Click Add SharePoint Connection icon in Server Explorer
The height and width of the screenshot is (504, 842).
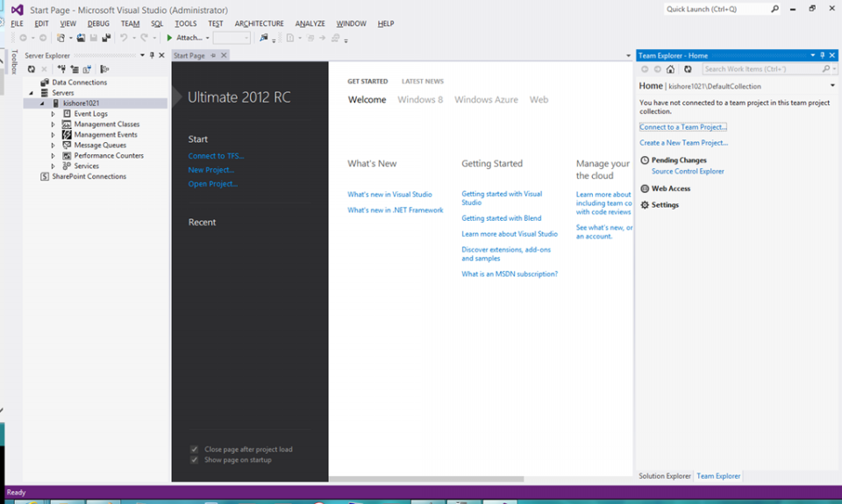87,69
